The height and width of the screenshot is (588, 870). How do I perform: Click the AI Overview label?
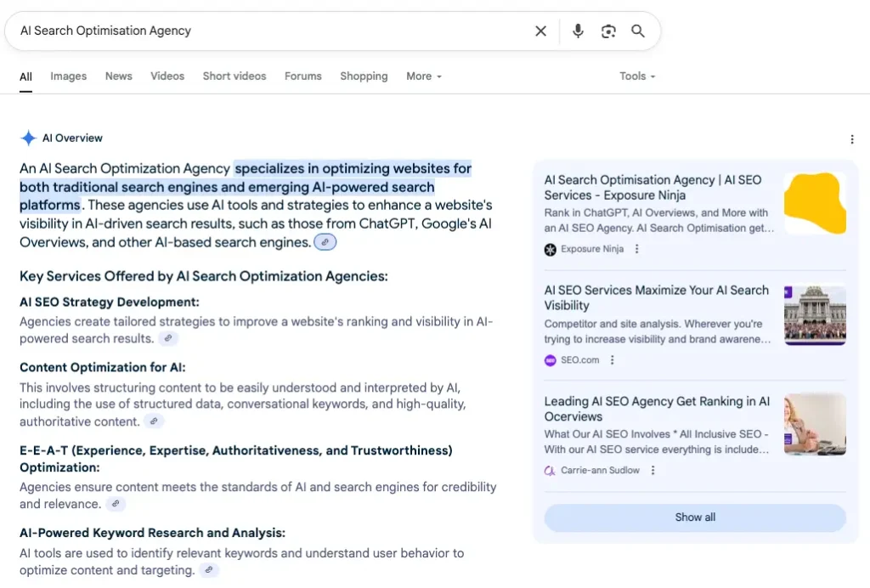[72, 139]
